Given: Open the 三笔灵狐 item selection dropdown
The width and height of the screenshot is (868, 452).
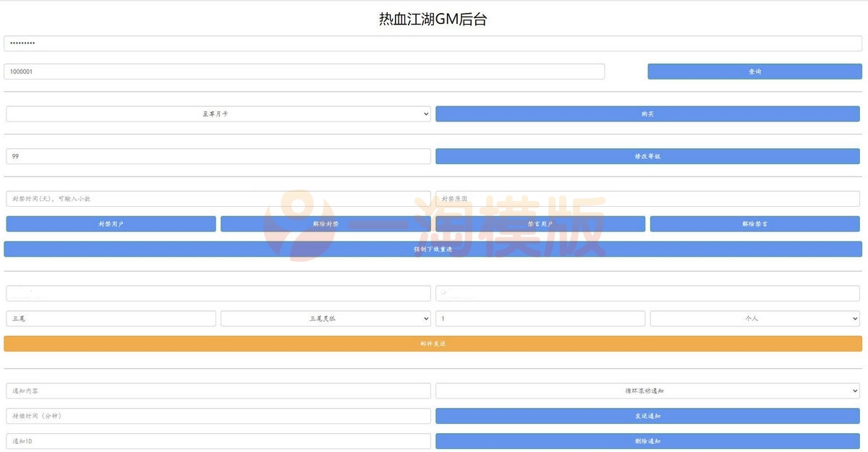Looking at the screenshot, I should [324, 318].
